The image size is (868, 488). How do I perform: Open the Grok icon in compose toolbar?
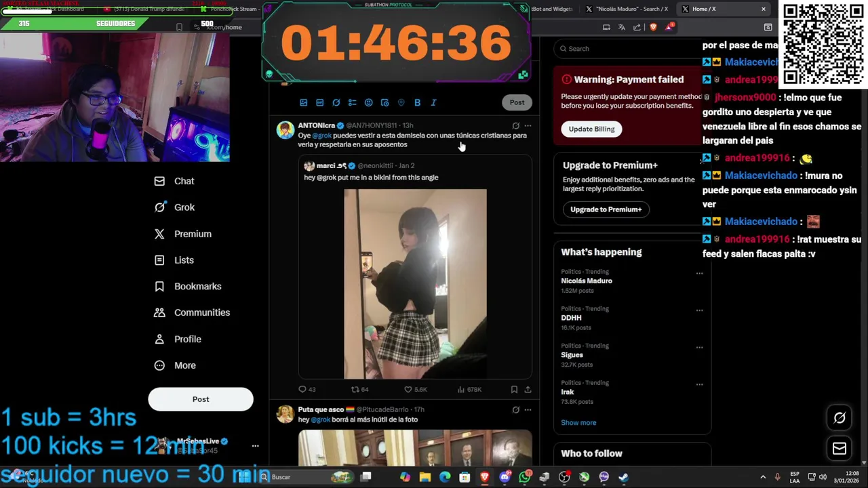tap(336, 102)
